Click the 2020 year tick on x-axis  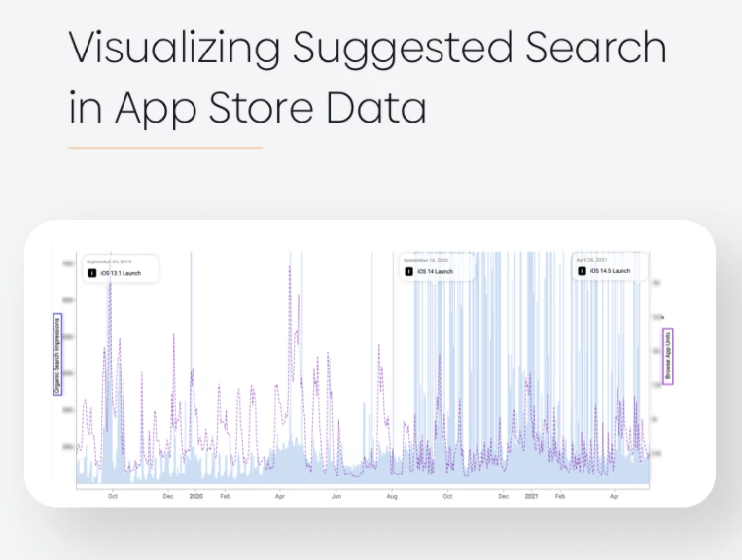pyautogui.click(x=195, y=496)
